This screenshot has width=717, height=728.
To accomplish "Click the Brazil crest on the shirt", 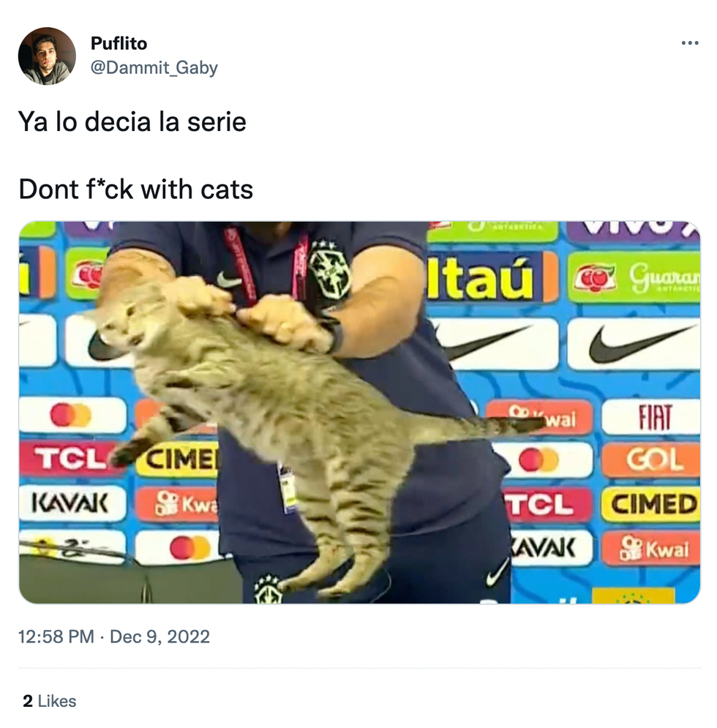I will point(329,271).
